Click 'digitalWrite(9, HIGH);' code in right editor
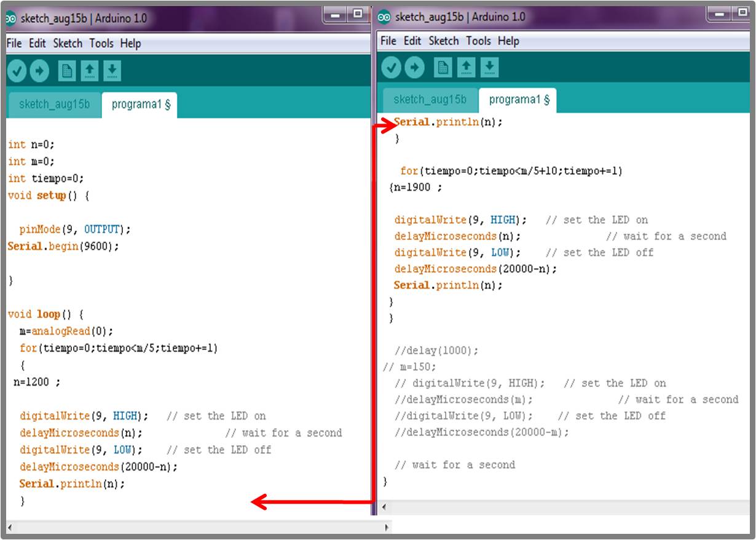756x540 pixels. pyautogui.click(x=460, y=220)
